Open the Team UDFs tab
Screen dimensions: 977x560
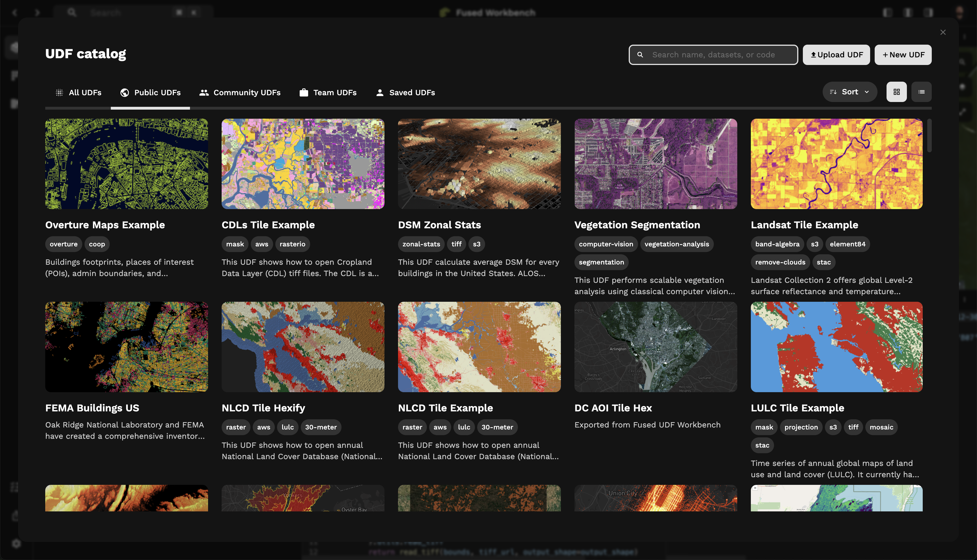(328, 92)
